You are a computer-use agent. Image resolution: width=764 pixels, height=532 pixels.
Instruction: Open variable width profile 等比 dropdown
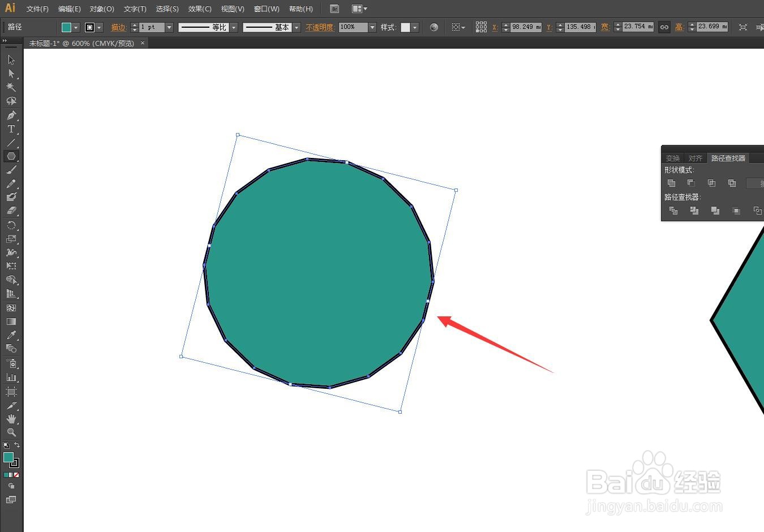point(234,27)
